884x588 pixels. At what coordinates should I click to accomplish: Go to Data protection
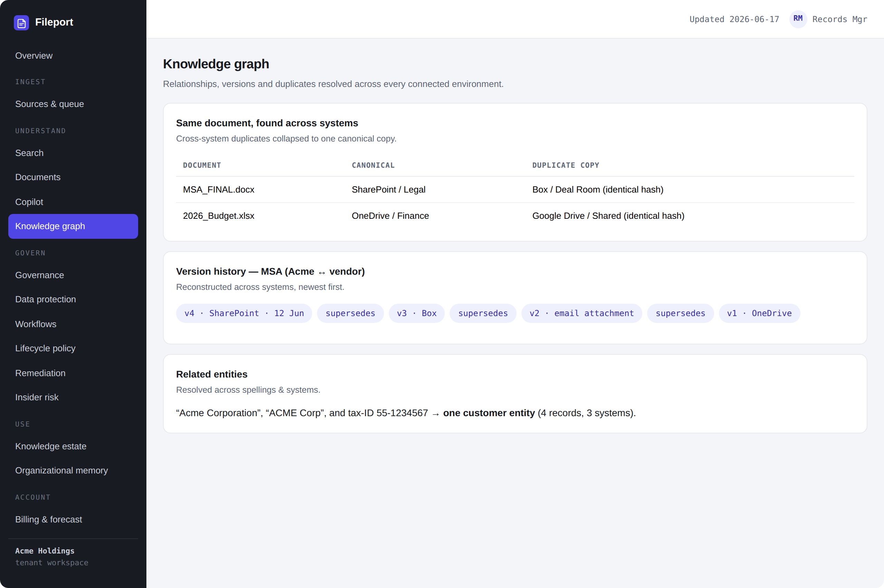(x=73, y=299)
